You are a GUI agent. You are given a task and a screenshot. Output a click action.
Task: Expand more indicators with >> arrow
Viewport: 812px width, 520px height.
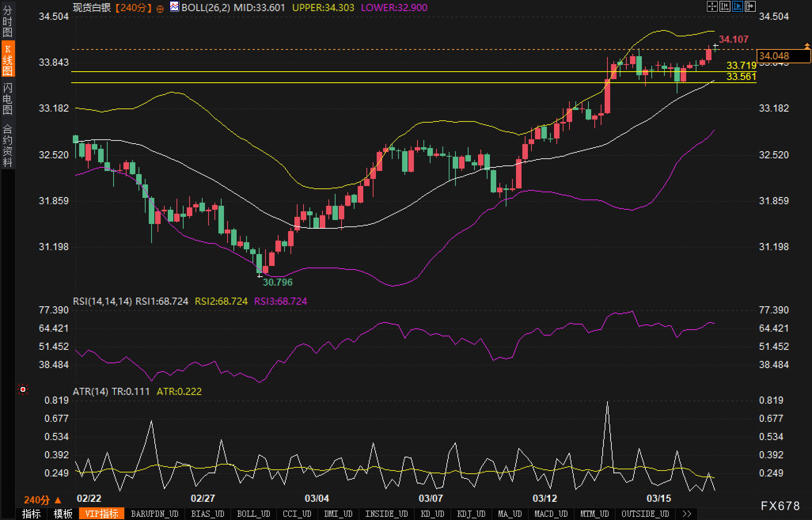pos(687,514)
